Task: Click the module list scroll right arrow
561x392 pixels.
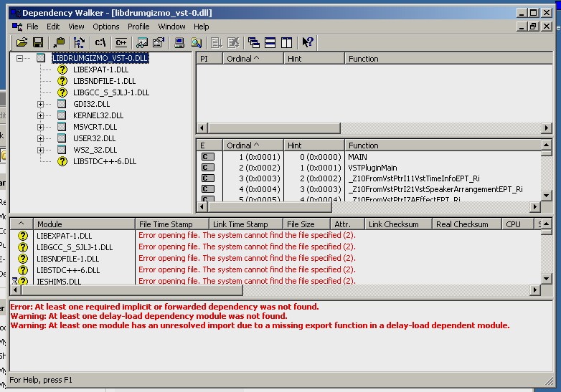Action: 534,290
